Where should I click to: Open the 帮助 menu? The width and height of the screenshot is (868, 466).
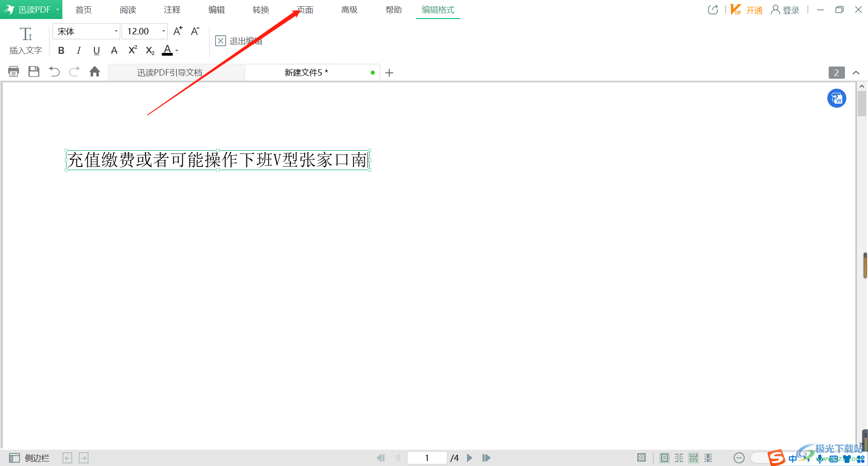point(394,10)
